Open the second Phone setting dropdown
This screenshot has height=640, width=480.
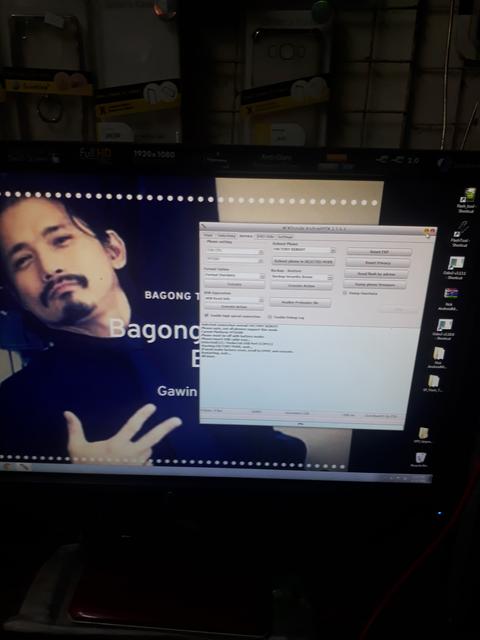[x=235, y=259]
